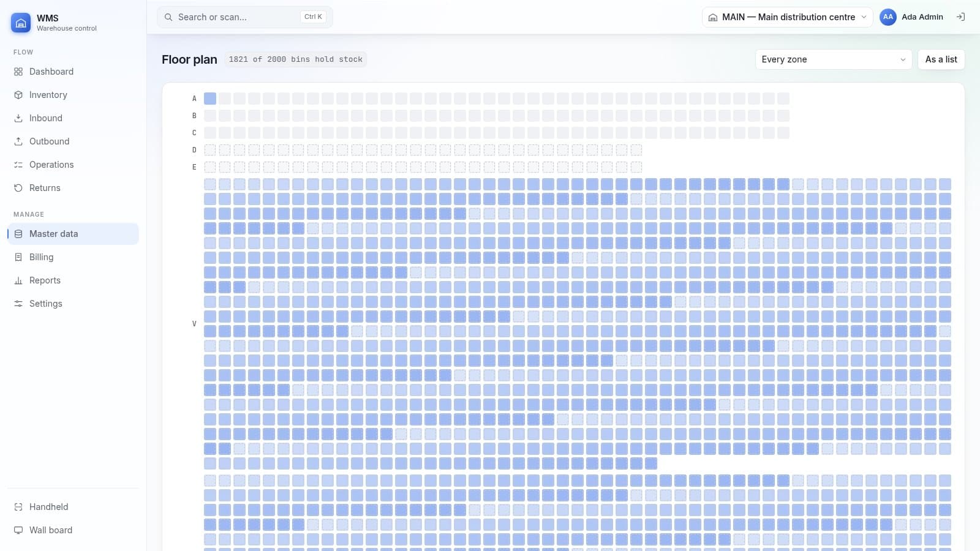Image resolution: width=980 pixels, height=551 pixels.
Task: Click the Floor plan heading
Action: click(x=189, y=59)
